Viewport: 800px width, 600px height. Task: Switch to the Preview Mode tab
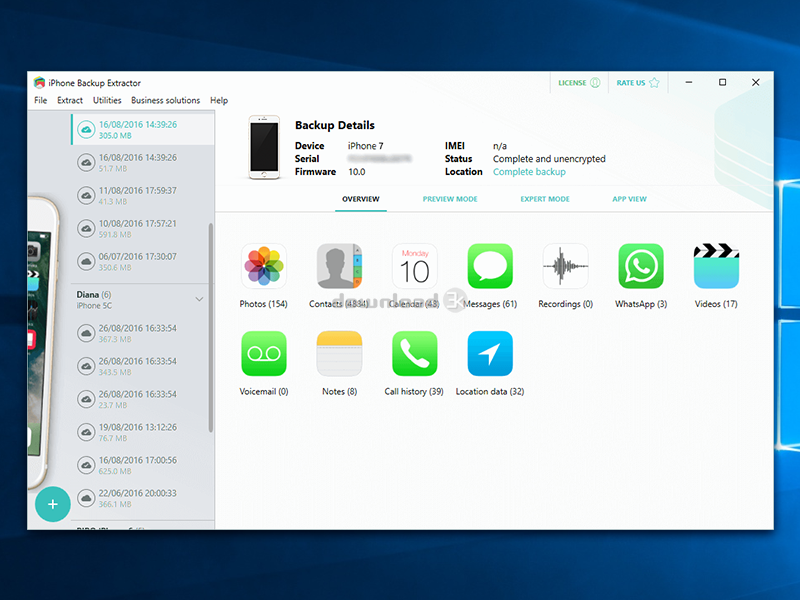coord(450,199)
